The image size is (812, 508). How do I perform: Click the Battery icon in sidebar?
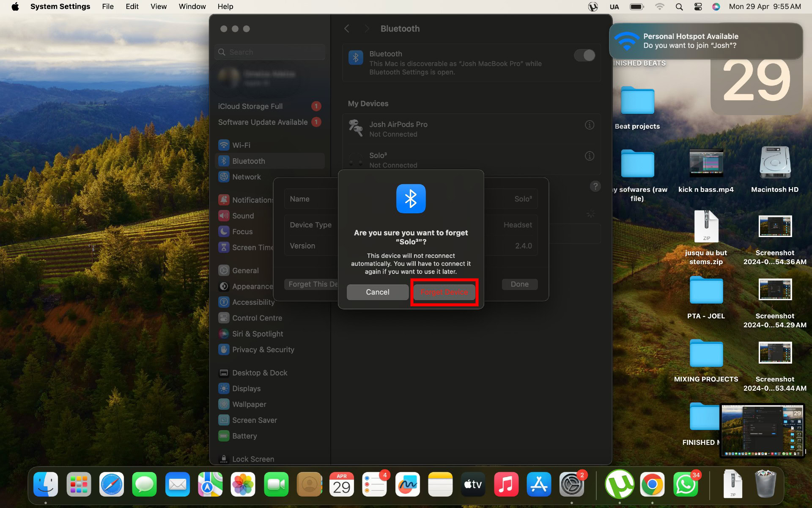223,436
